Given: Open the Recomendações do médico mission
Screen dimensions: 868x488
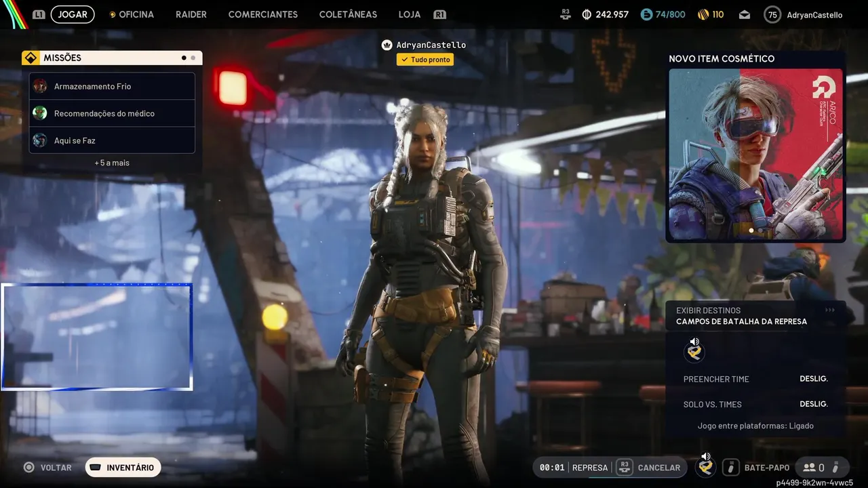Looking at the screenshot, I should 112,113.
